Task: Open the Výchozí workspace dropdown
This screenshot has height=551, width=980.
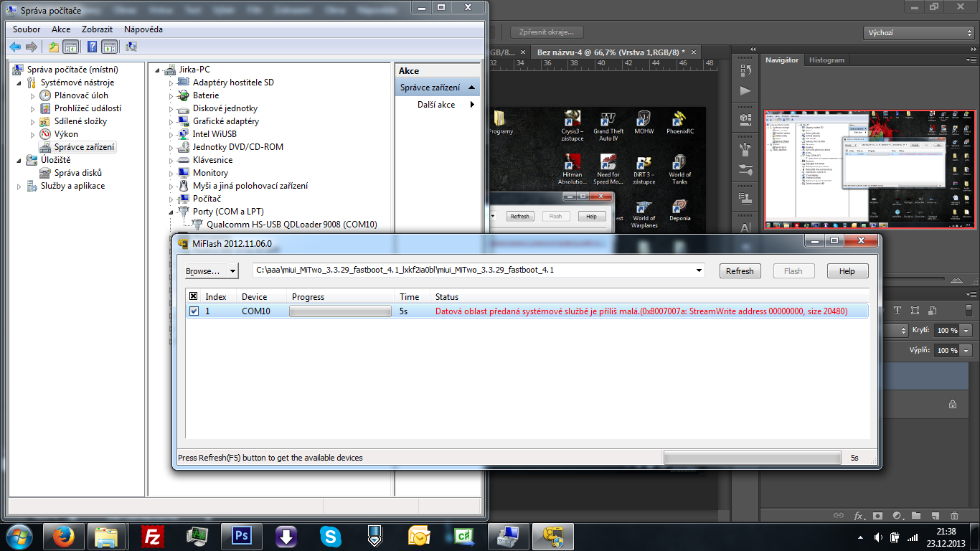Action: point(918,32)
